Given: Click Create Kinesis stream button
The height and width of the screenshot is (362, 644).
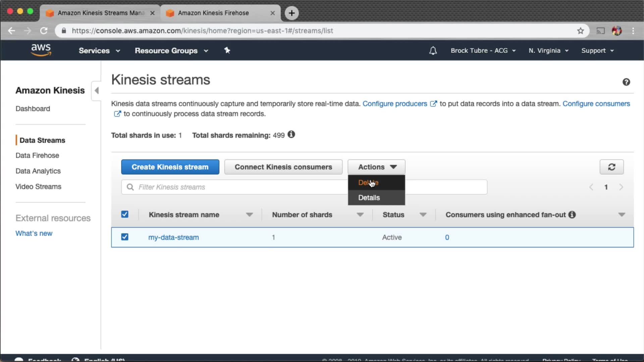Looking at the screenshot, I should 170,167.
